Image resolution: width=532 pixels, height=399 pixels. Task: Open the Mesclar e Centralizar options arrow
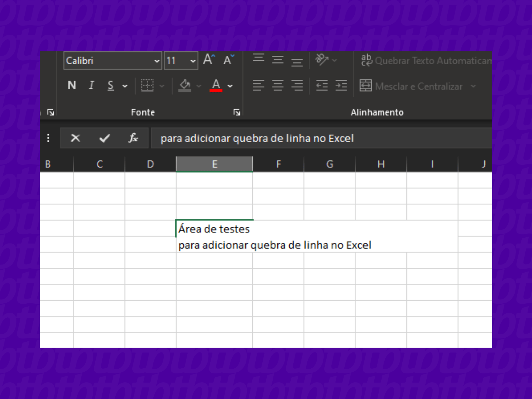[x=474, y=86]
